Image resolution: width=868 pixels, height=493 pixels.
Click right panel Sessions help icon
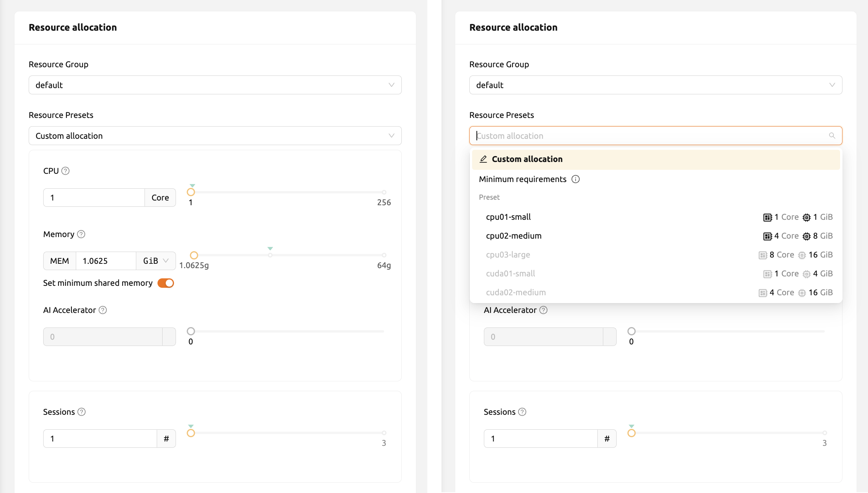[522, 412]
